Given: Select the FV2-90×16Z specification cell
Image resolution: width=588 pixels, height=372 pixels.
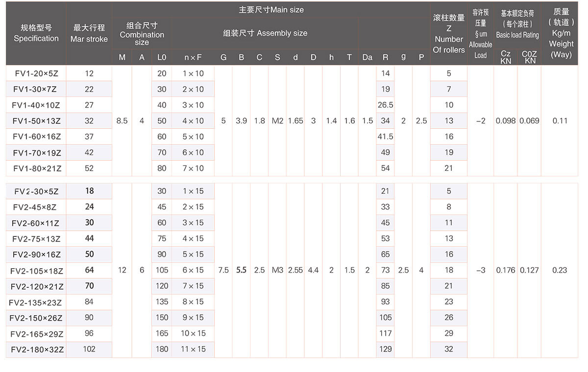Looking at the screenshot, I should tap(36, 255).
